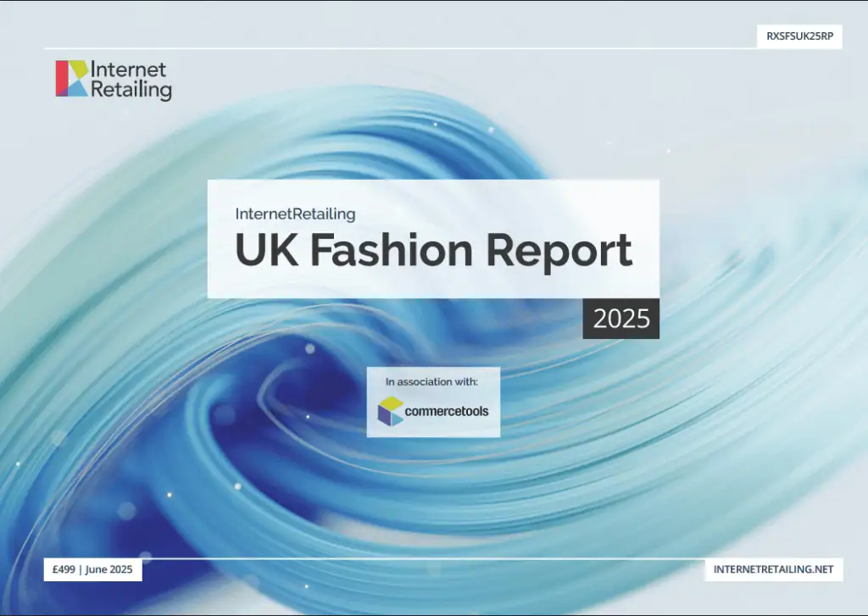
Task: Click the yellow top of commercetools cube
Action: tap(391, 402)
